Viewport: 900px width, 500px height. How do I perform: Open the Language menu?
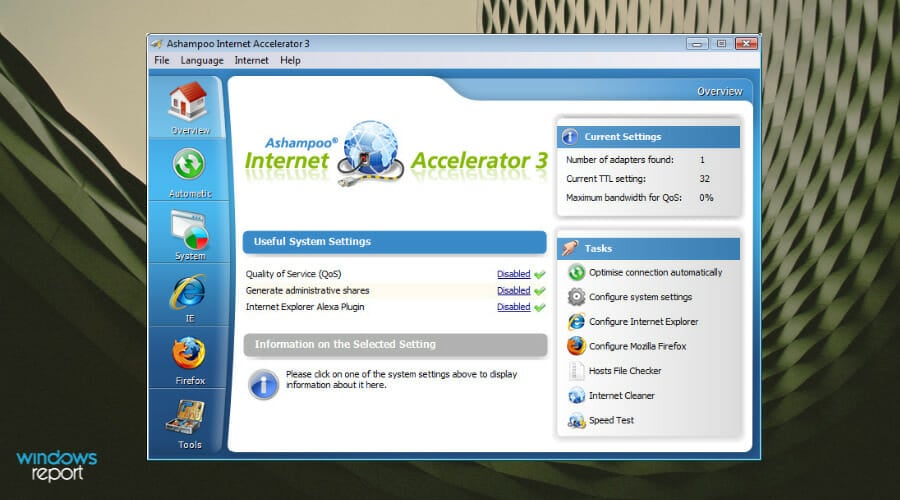[202, 60]
